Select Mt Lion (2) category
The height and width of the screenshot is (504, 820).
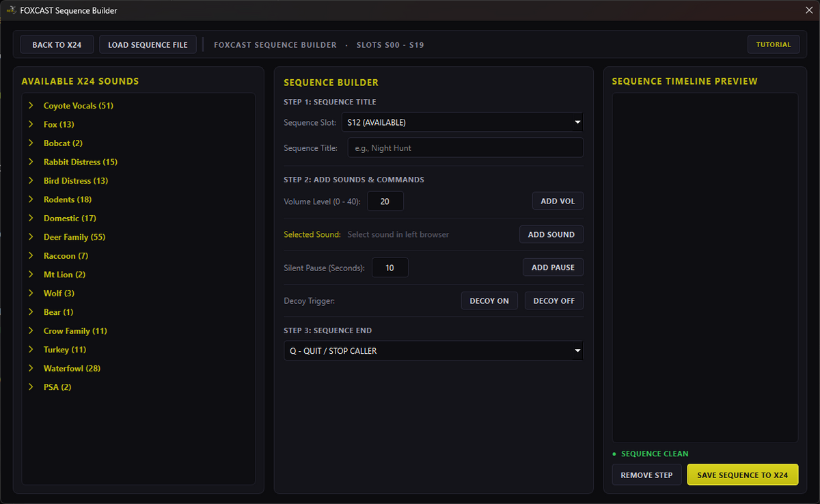[64, 275]
